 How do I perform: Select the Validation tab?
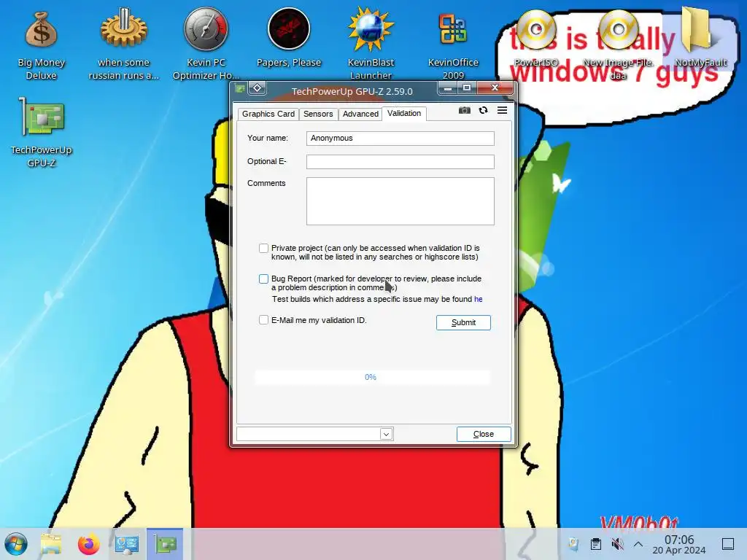404,113
